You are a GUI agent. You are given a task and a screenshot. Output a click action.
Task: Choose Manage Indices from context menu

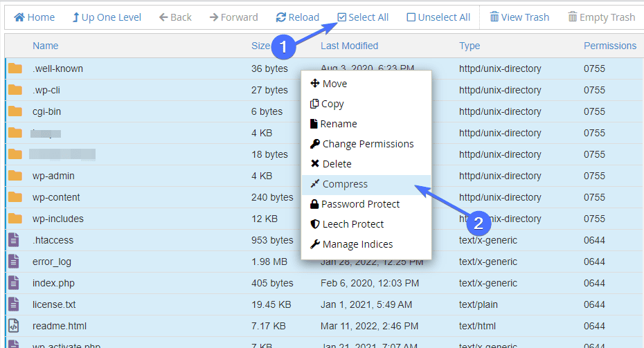[x=366, y=245]
